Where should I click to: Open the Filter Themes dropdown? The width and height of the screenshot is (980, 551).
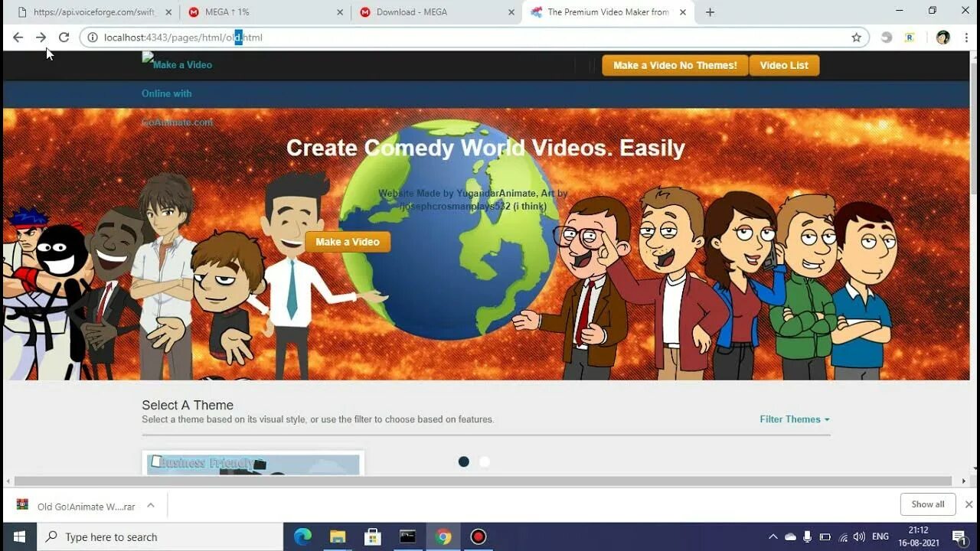coord(793,419)
